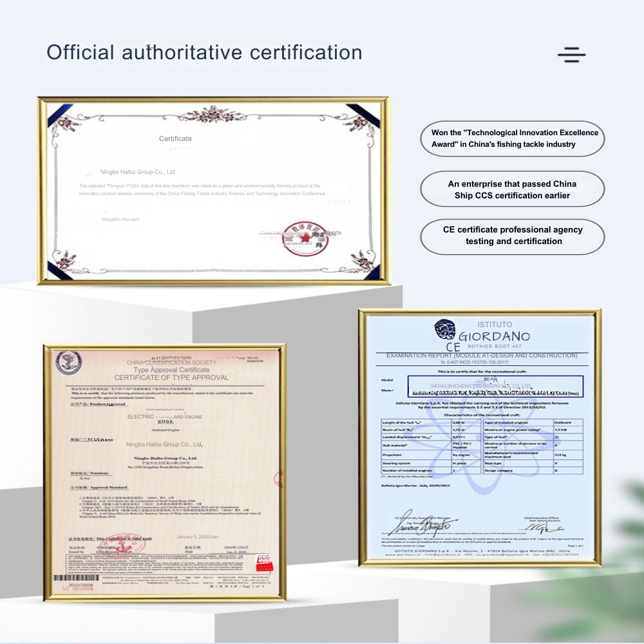Select the Technological Innovation Excellence Award badge
This screenshot has height=644, width=644.
(514, 138)
